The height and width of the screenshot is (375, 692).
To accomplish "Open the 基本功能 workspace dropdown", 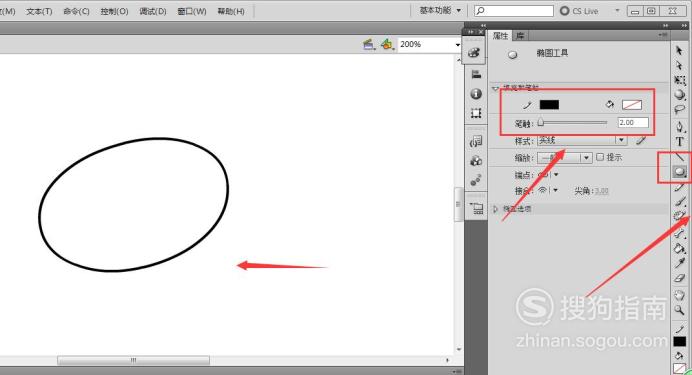I will (x=440, y=10).
